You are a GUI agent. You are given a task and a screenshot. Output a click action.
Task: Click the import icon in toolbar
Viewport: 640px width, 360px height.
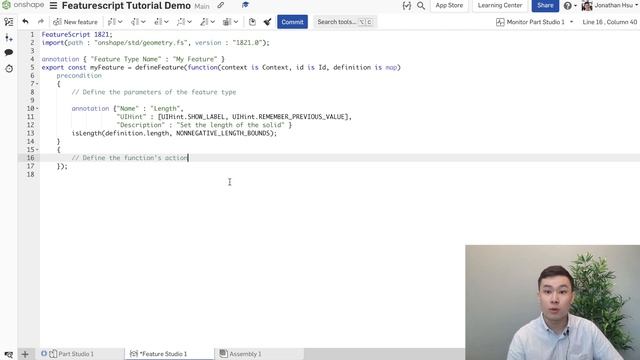click(x=252, y=22)
